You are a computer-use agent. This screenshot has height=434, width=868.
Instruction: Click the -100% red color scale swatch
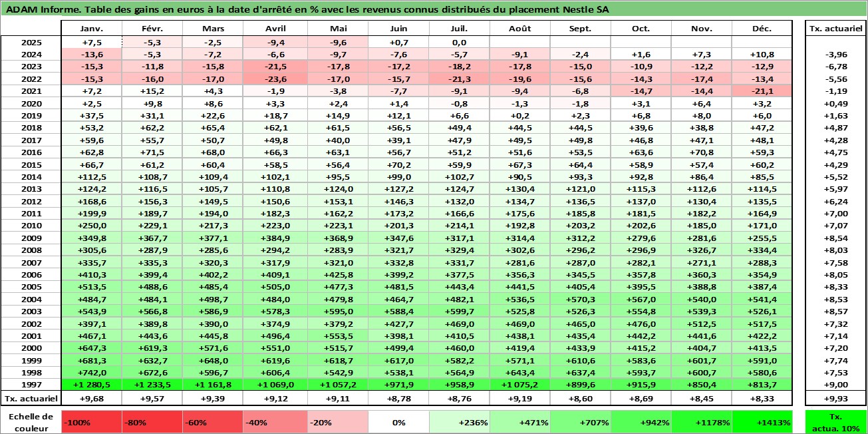click(91, 422)
